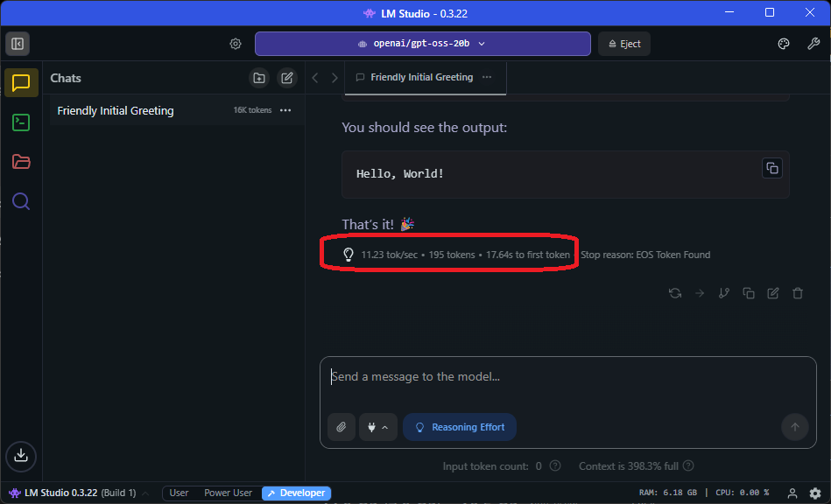
Task: Open the downloads panel
Action: (x=21, y=456)
